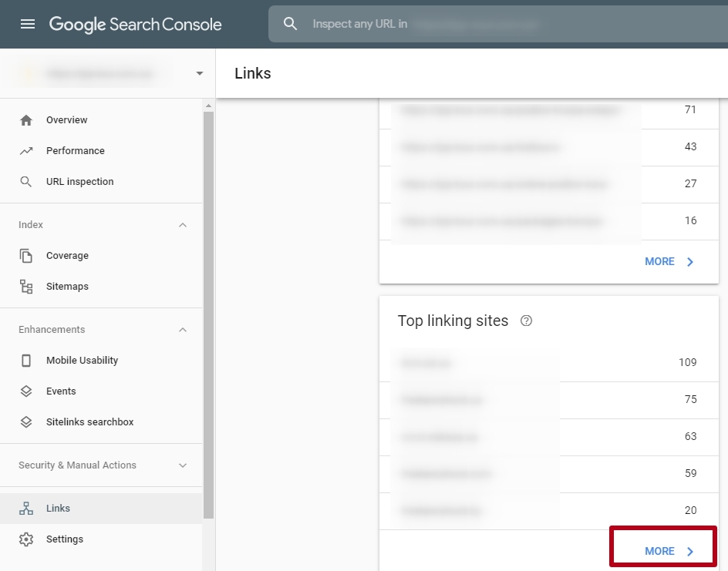This screenshot has width=728, height=571.
Task: Select the linking site row with 75
Action: 549,400
